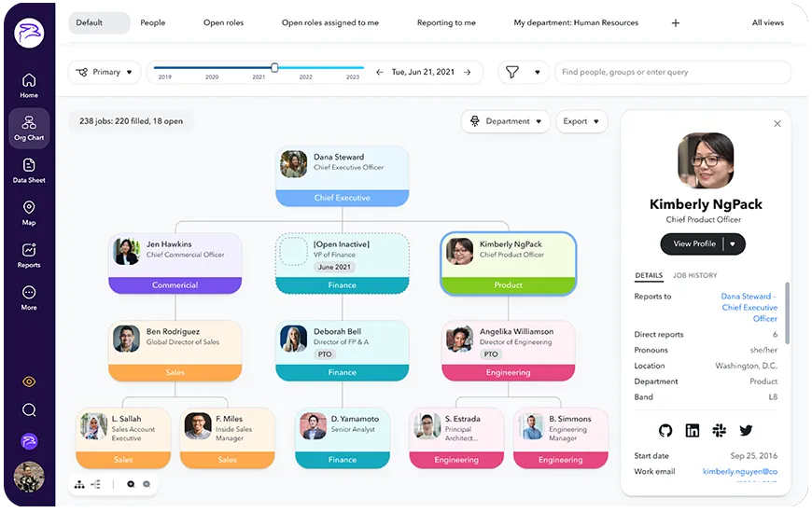Screen dimensions: 812x513
Task: Open Reports from the sidebar
Action: pyautogui.click(x=29, y=255)
